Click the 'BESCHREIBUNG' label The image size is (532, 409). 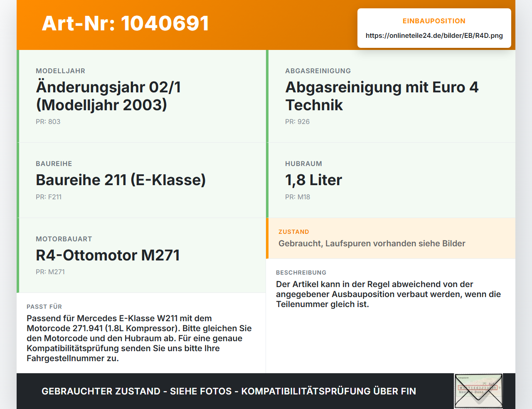pyautogui.click(x=301, y=273)
